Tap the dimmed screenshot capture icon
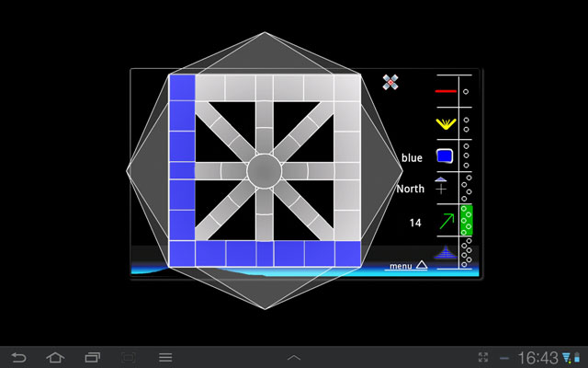Screen dimensions: 588x368 (129, 358)
